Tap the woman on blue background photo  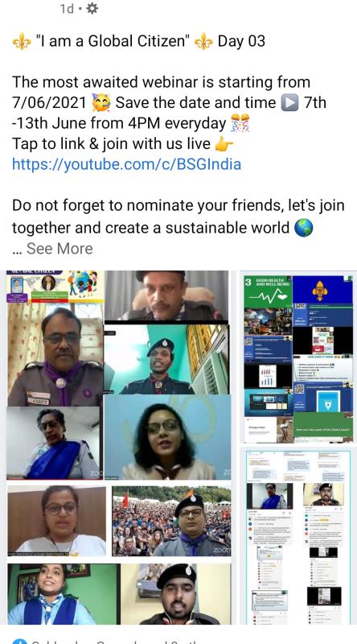(168, 438)
